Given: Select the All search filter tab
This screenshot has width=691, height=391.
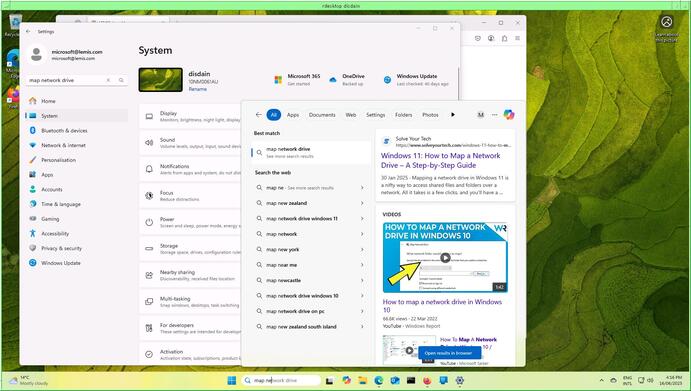Looking at the screenshot, I should click(x=274, y=115).
